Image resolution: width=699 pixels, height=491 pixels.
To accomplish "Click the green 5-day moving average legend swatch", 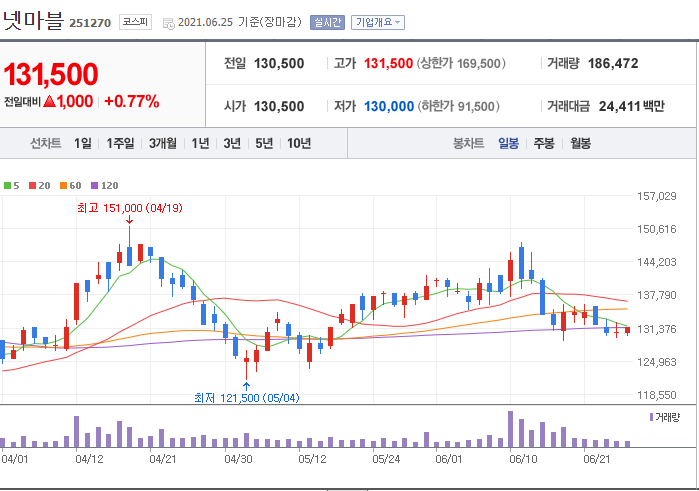I will pos(7,186).
